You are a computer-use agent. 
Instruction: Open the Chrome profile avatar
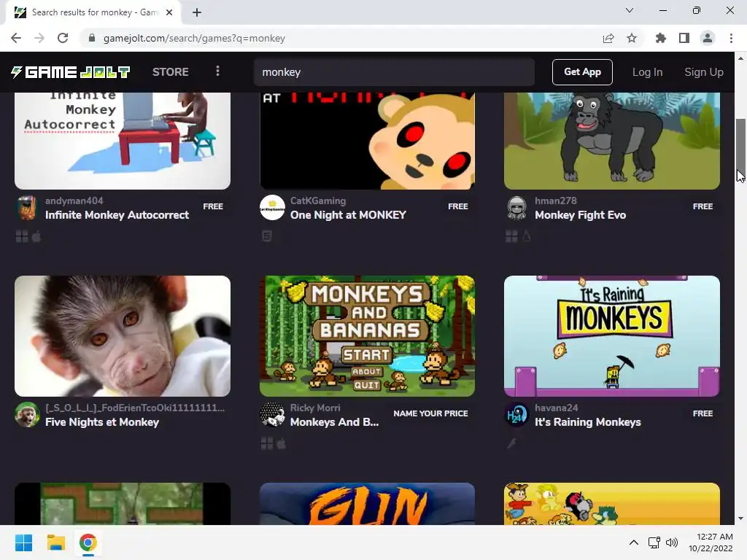708,38
